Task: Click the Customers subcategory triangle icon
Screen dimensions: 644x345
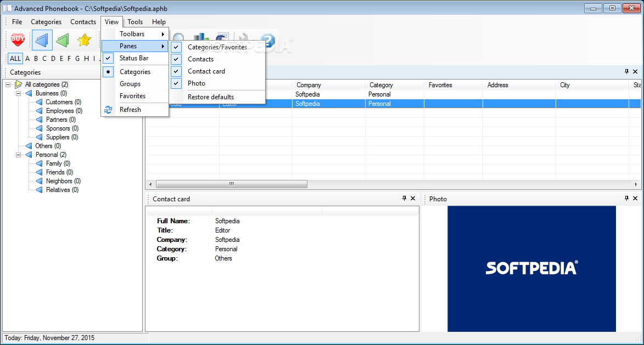Action: (x=39, y=101)
